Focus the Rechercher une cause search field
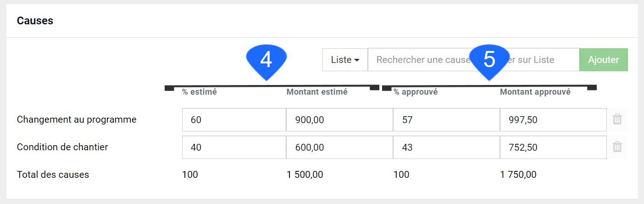Image resolution: width=644 pixels, height=204 pixels. pos(474,60)
